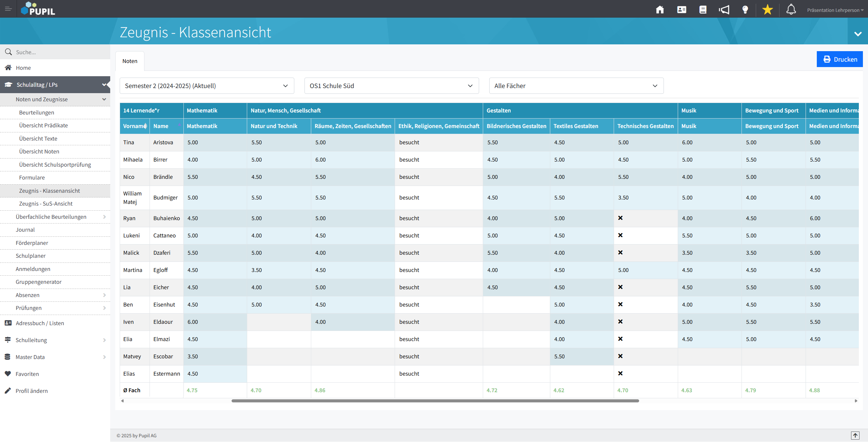Open Übersicht Noten link in sidebar
This screenshot has height=442, width=868.
click(x=39, y=151)
